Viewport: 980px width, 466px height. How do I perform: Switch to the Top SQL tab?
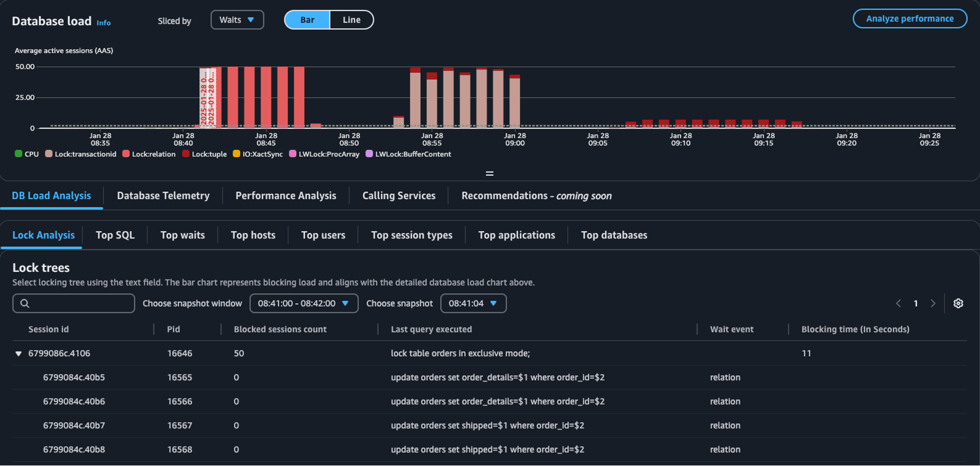coord(115,235)
